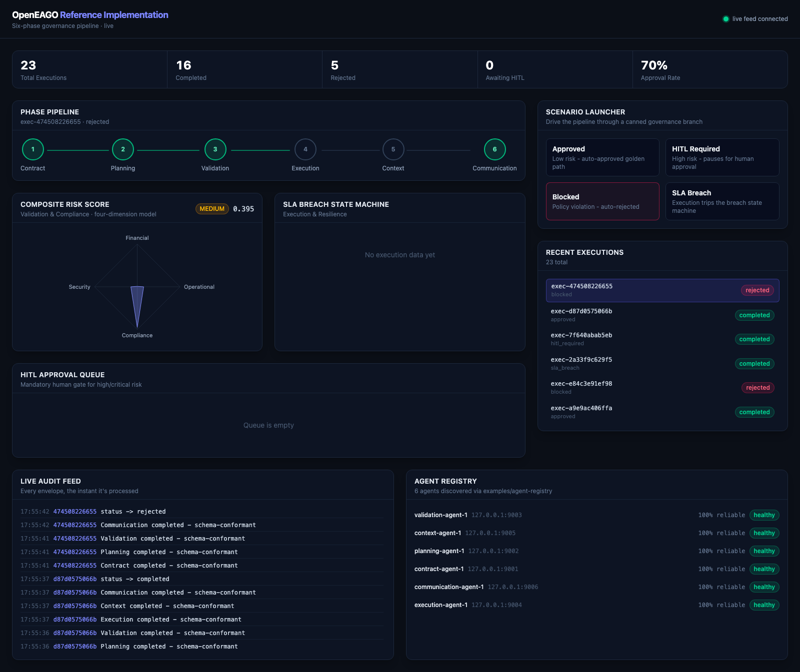The image size is (800, 672).
Task: Click healthy badge for validation-agent-1
Action: pos(764,515)
